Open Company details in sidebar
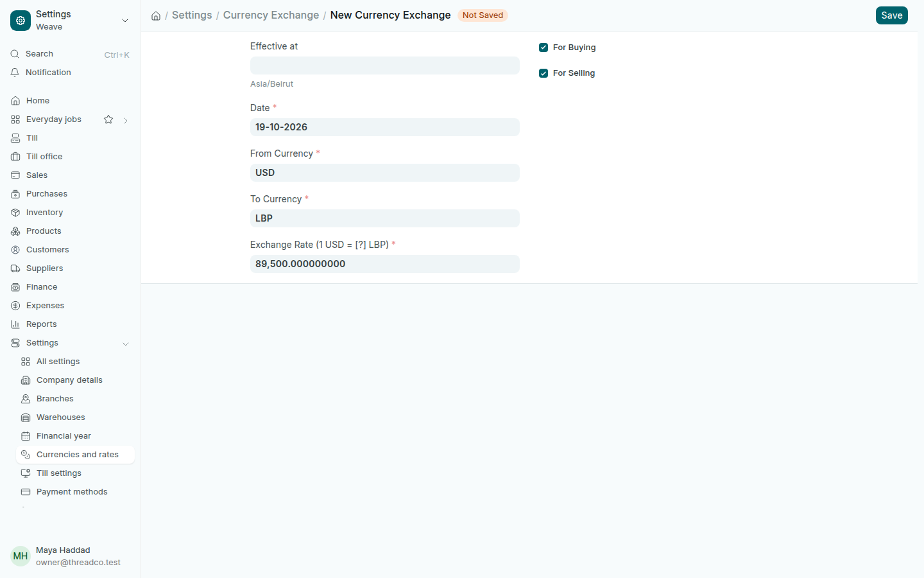 coord(75,380)
